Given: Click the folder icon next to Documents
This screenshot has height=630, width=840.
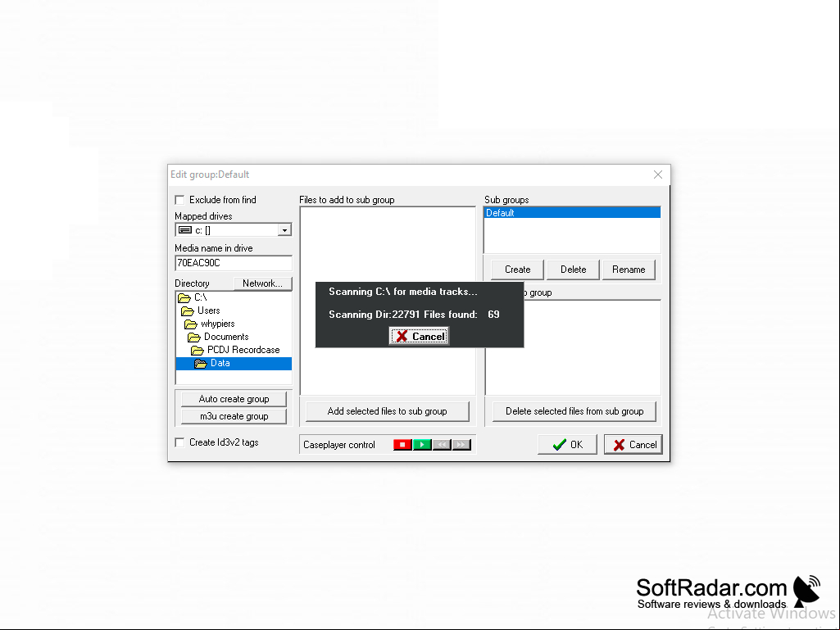Looking at the screenshot, I should point(194,338).
